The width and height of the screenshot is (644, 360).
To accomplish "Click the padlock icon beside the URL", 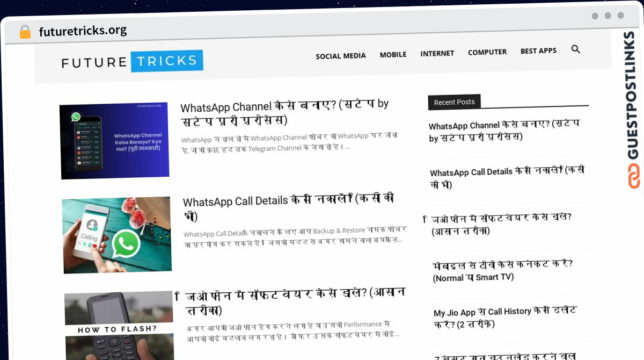I will pyautogui.click(x=25, y=32).
